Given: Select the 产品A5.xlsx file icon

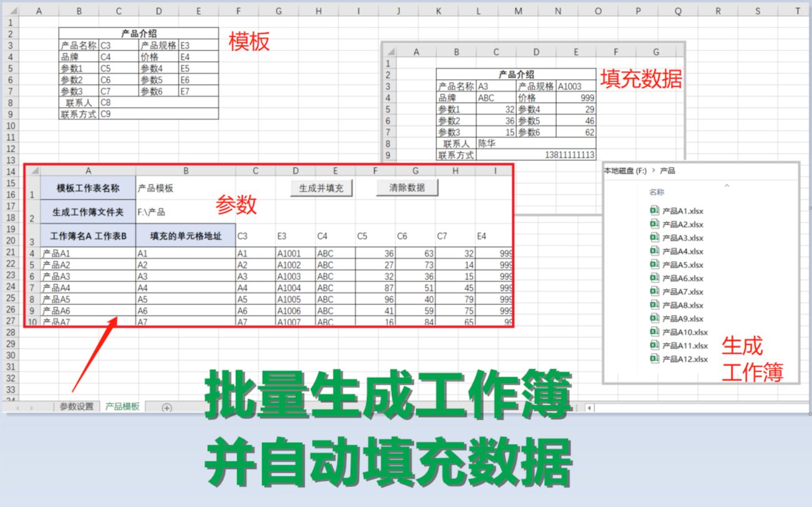Looking at the screenshot, I should [655, 264].
